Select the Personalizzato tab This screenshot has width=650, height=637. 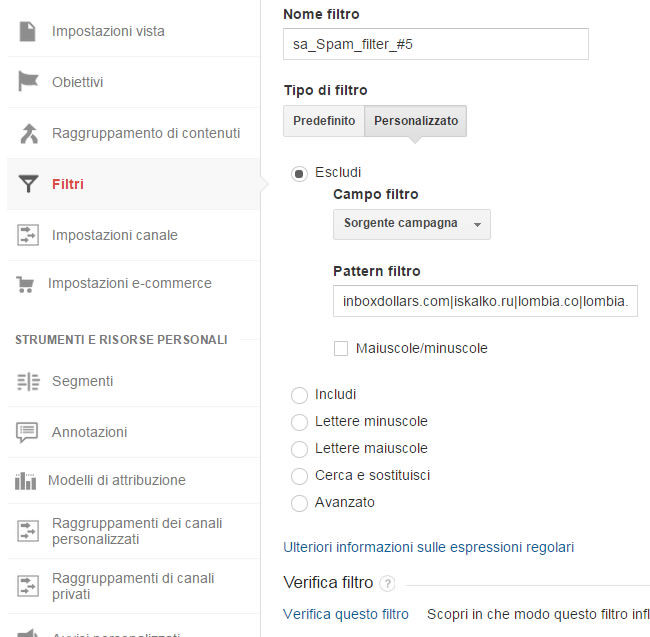pyautogui.click(x=416, y=121)
